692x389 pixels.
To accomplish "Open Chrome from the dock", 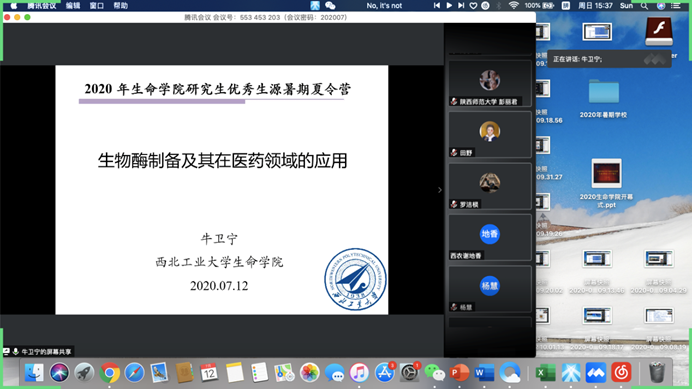I will pos(109,373).
